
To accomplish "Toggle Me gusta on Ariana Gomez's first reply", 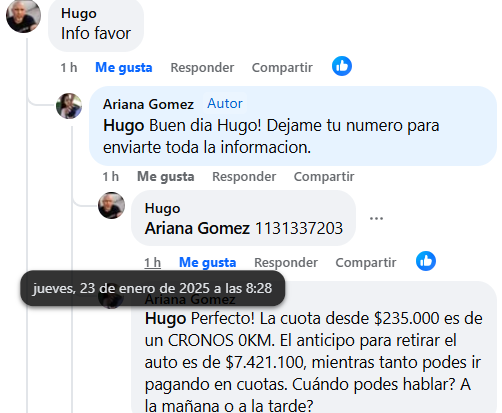I will (x=166, y=177).
